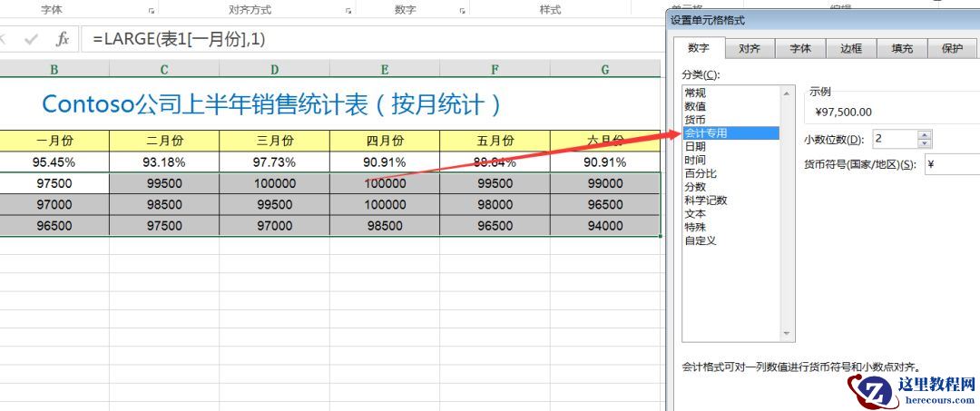This screenshot has width=980, height=411.
Task: Confirm formula entry with the checkmark icon
Action: pyautogui.click(x=31, y=40)
